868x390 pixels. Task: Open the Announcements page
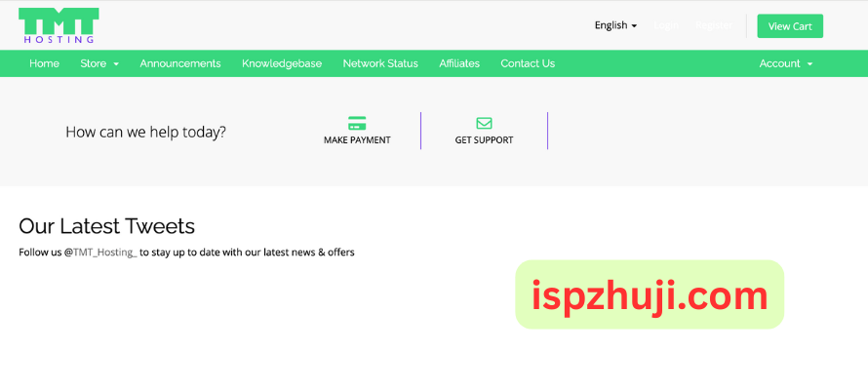pyautogui.click(x=180, y=63)
